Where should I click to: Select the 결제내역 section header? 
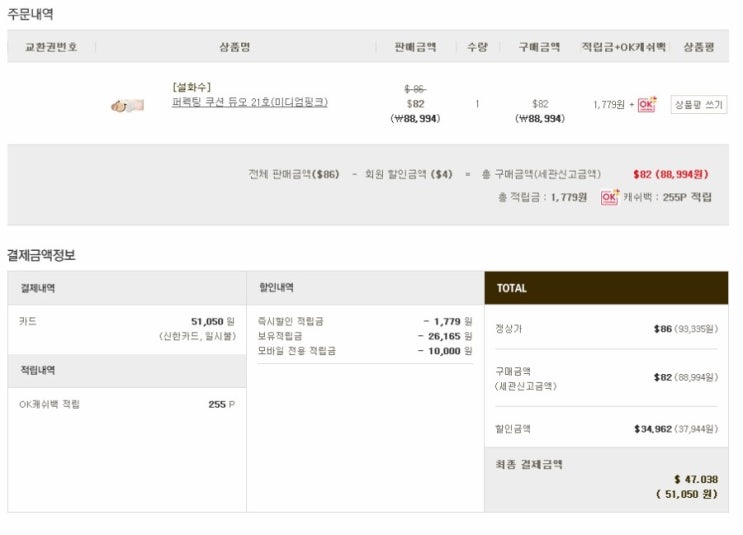tap(38, 288)
